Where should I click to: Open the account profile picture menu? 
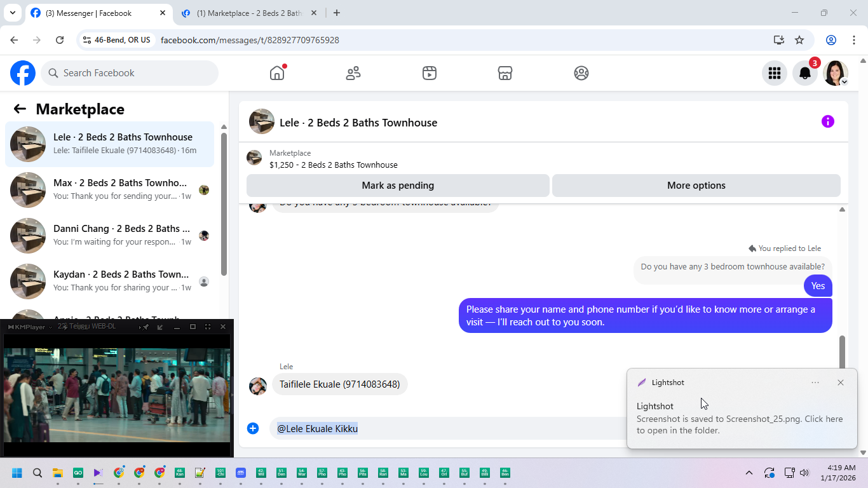tap(836, 73)
